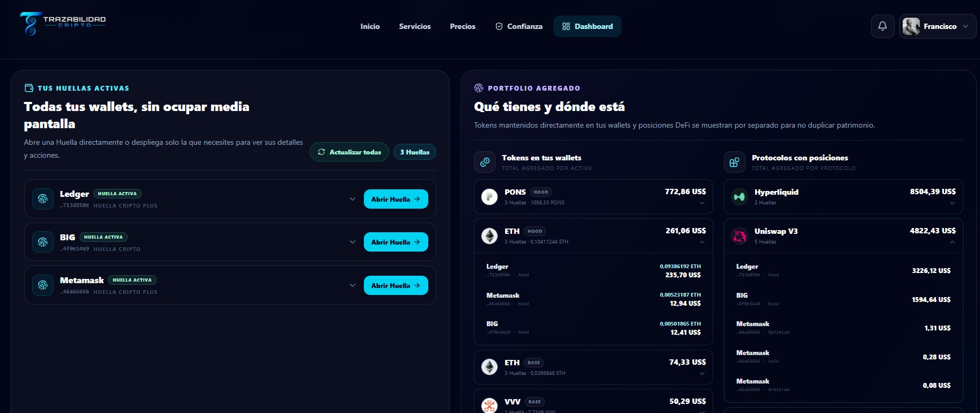Click the 772,86 US$ PONS total
The height and width of the screenshot is (413, 980).
(x=685, y=191)
